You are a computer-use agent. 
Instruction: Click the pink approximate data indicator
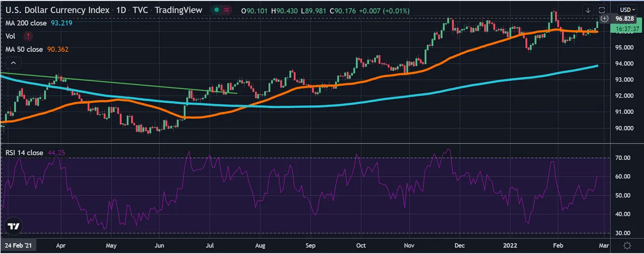tap(227, 10)
